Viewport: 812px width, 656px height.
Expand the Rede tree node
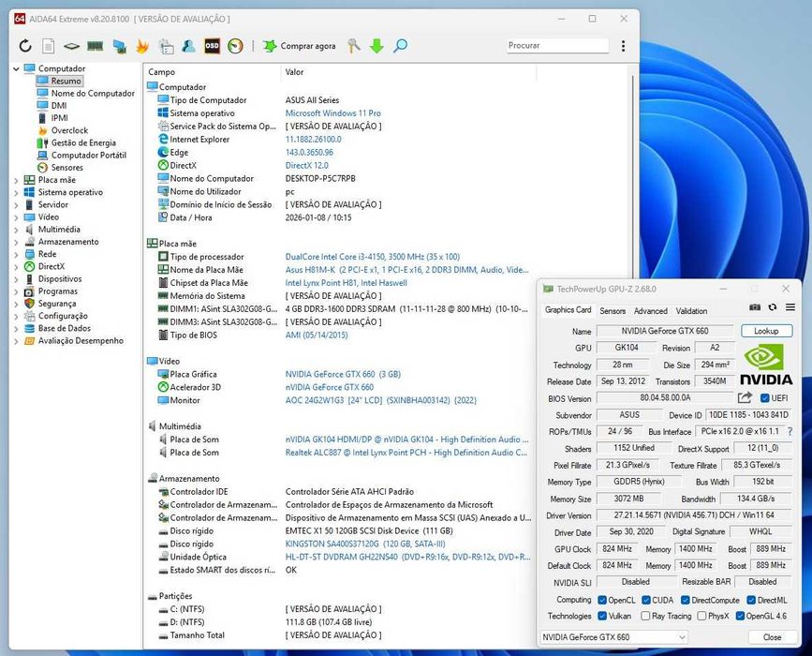(x=16, y=254)
